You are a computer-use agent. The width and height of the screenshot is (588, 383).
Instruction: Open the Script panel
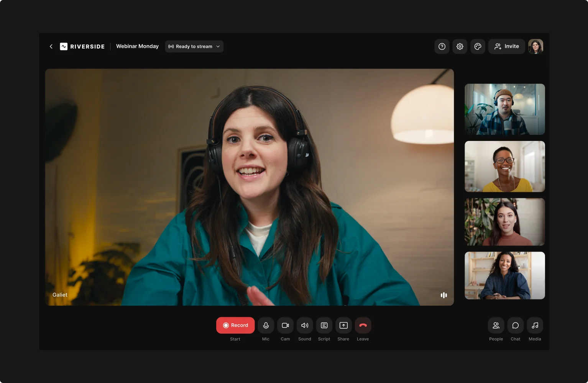pyautogui.click(x=324, y=325)
